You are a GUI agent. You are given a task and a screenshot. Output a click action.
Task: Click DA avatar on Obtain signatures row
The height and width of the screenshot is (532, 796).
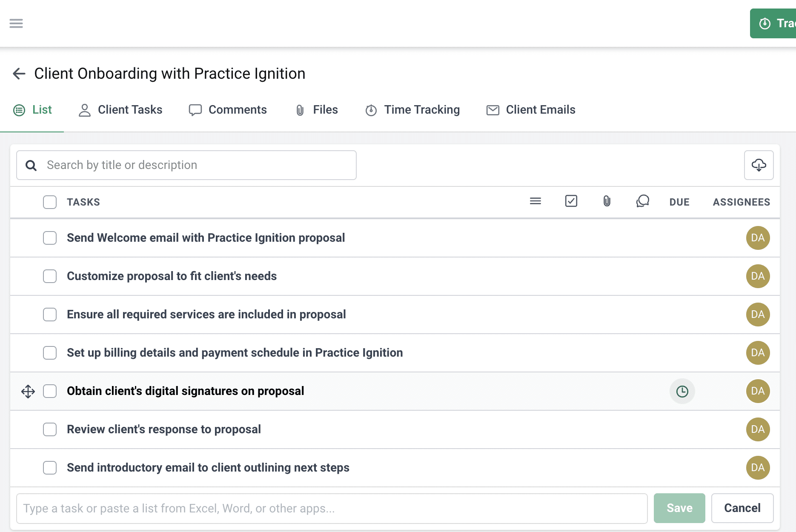(x=758, y=391)
